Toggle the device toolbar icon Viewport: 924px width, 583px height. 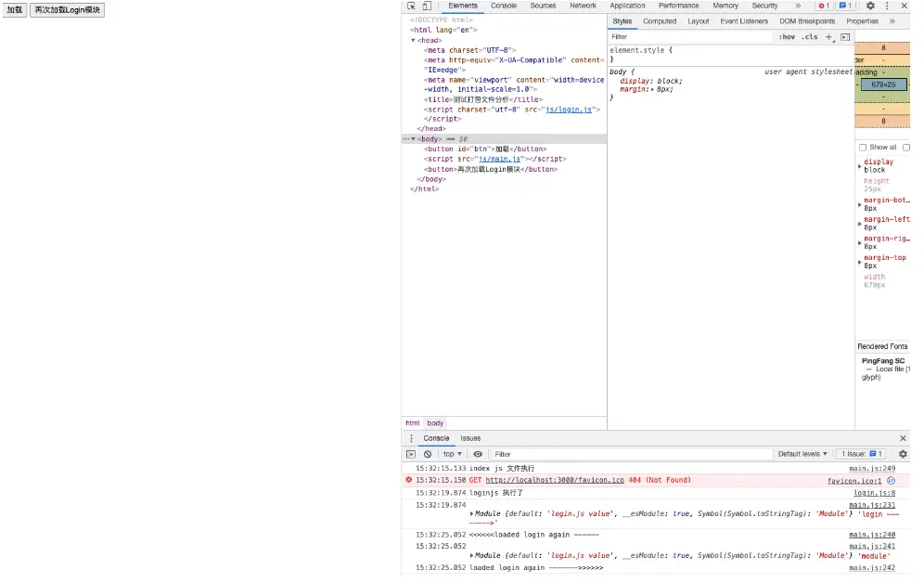tap(426, 6)
